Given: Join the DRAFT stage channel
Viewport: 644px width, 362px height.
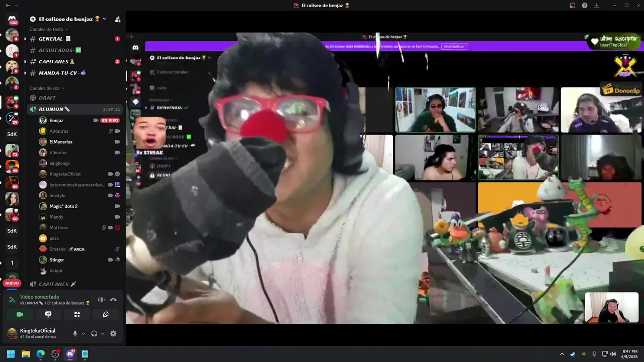Looking at the screenshot, I should point(75,98).
